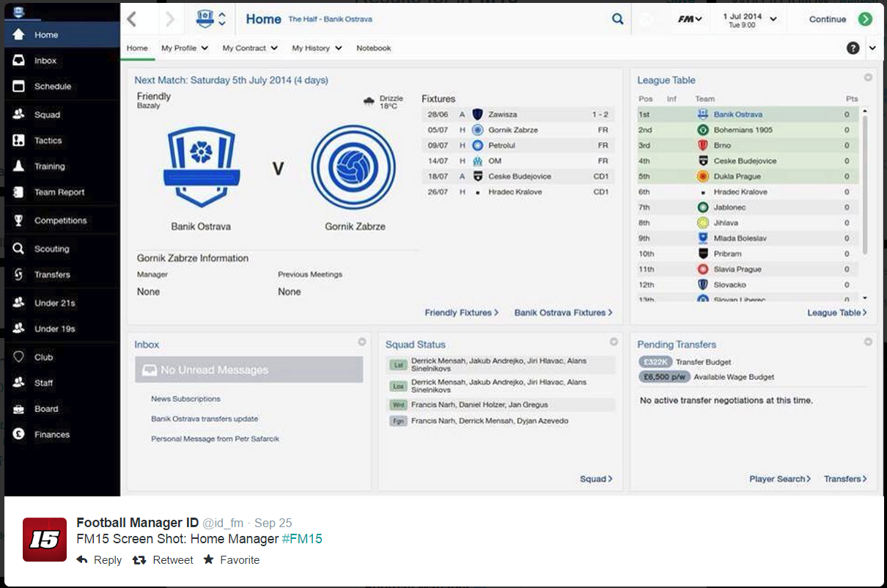This screenshot has width=887, height=588.
Task: Click the Banik Ostrava club crest
Action: tap(201, 166)
